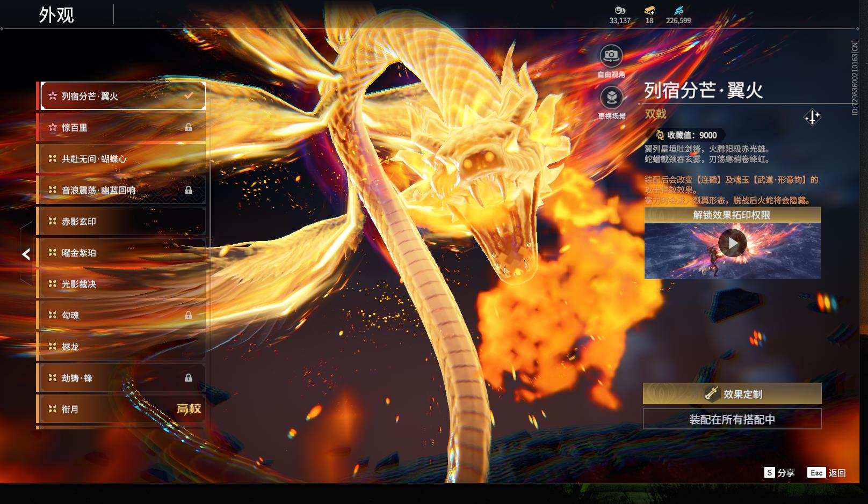
Task: Collapse the skin list with left arrow
Action: point(26,254)
